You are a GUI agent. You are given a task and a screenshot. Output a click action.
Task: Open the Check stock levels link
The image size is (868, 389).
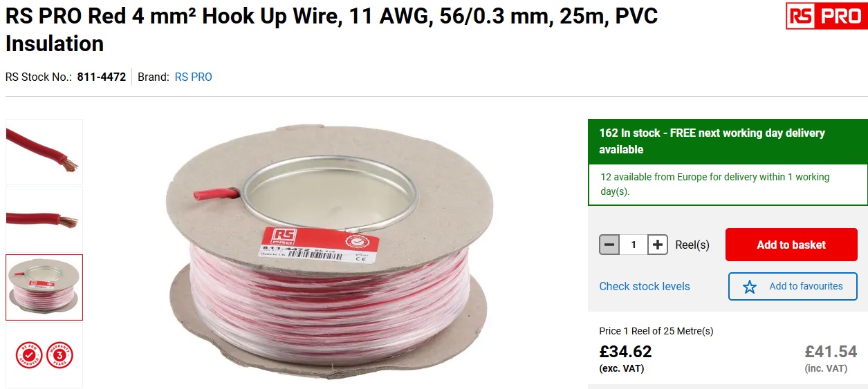coord(645,286)
